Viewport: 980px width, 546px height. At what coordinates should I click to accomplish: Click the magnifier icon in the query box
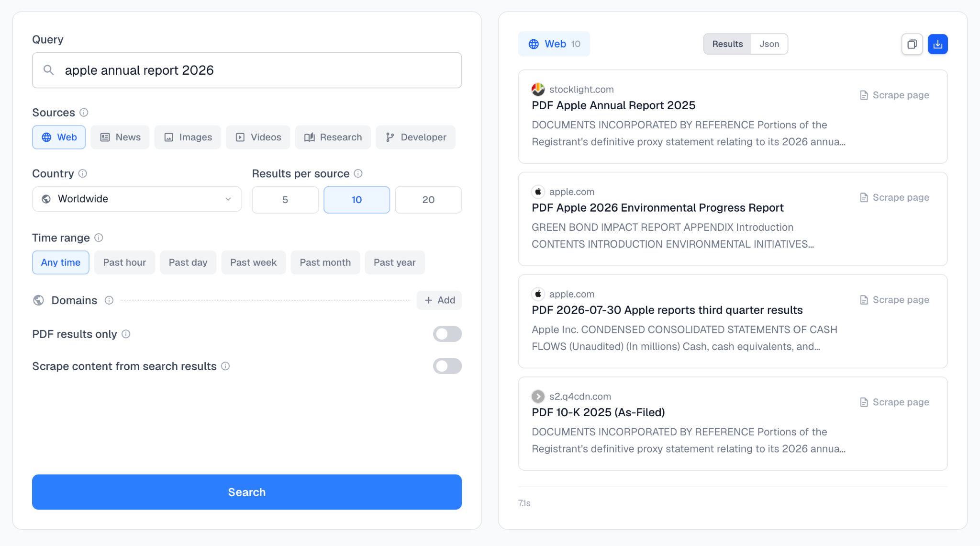coord(48,70)
